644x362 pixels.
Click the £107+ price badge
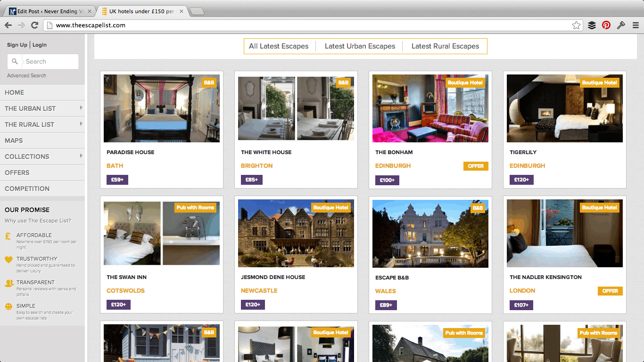521,305
